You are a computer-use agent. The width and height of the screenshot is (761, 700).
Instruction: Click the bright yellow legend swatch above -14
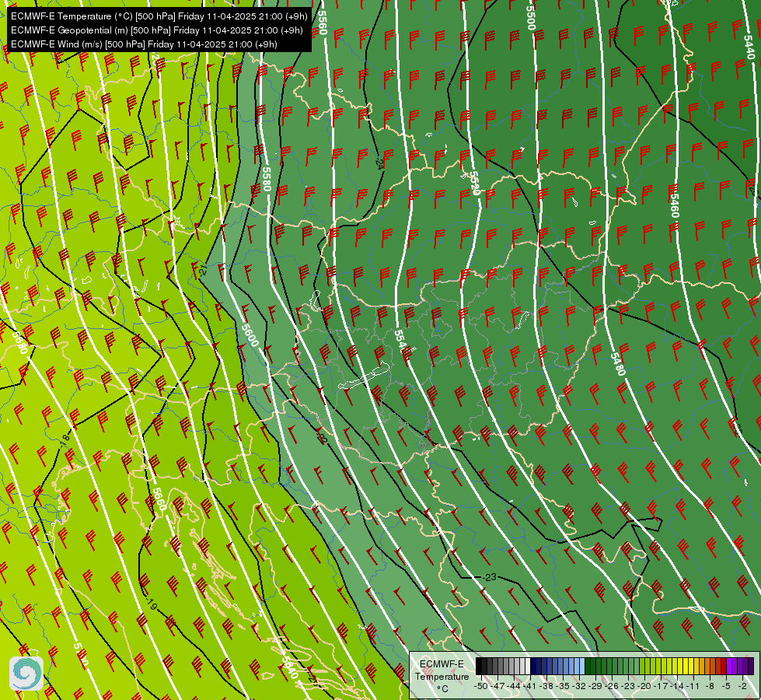pyautogui.click(x=680, y=666)
